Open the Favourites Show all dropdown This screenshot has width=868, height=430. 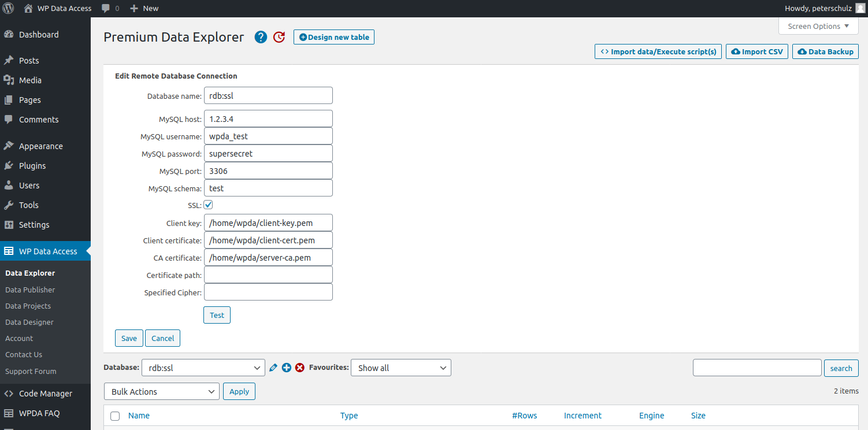tap(401, 368)
